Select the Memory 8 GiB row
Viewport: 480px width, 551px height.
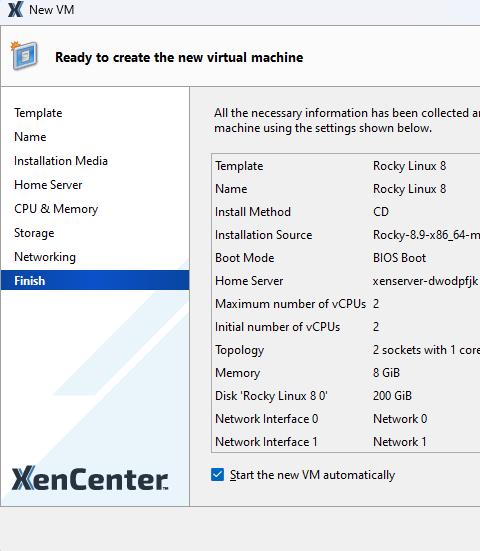pos(346,373)
